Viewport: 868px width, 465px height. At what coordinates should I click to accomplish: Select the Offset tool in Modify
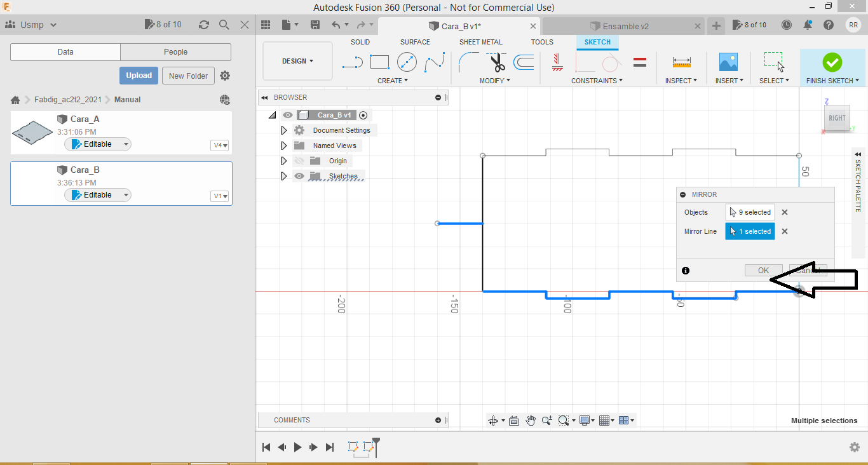[x=524, y=62]
